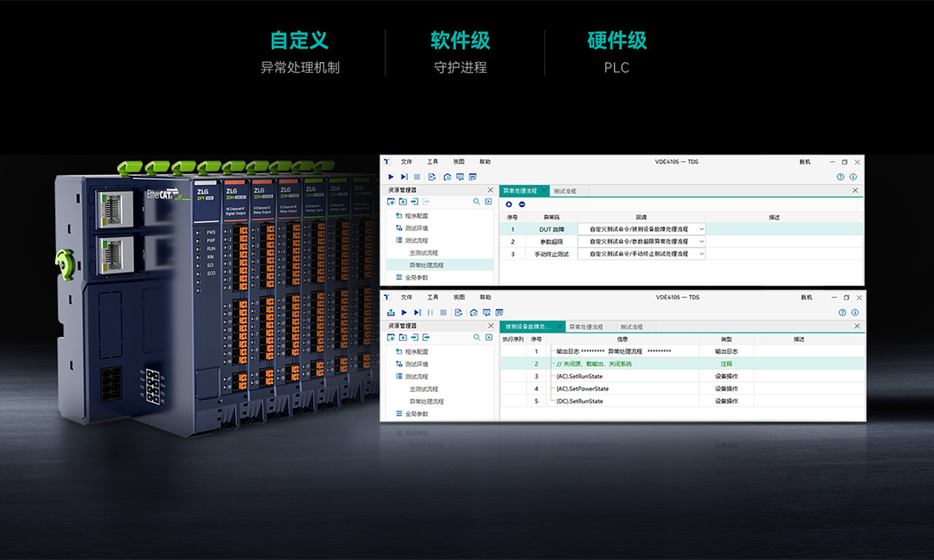The width and height of the screenshot is (934, 560).
Task: Select 全局参数 in the lower window tree
Action: point(417,414)
